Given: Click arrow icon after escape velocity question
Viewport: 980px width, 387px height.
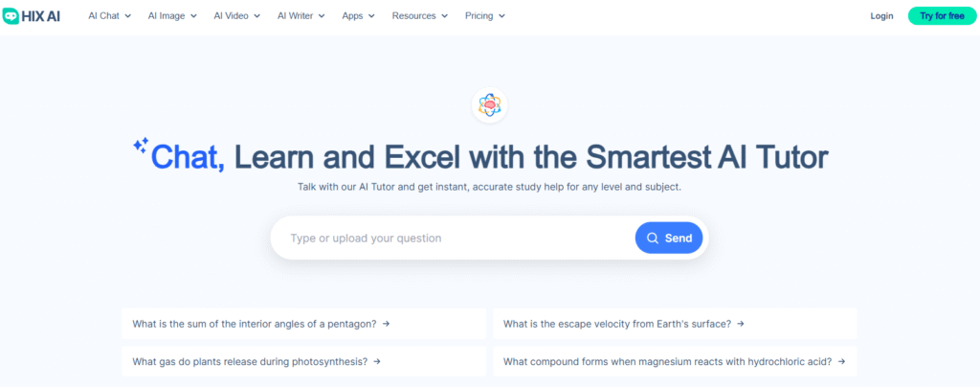Looking at the screenshot, I should coord(741,324).
